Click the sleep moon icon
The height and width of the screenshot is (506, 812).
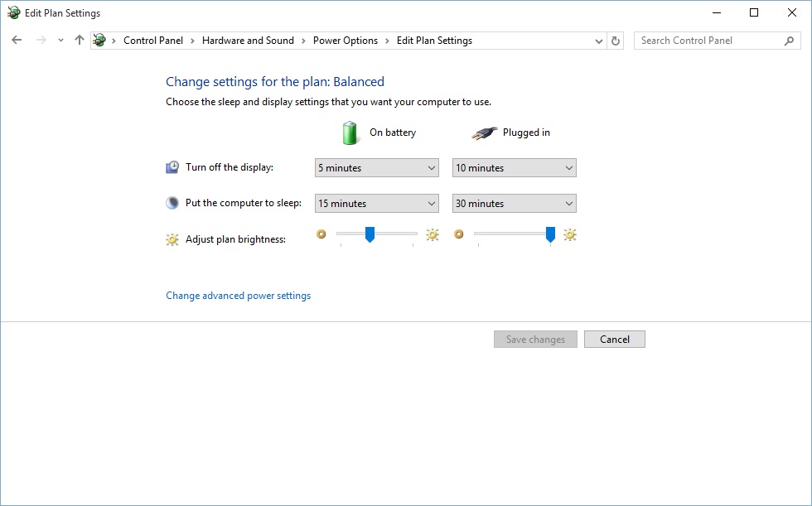coord(172,203)
